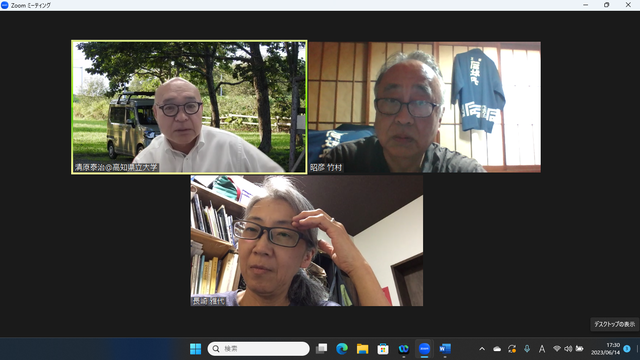Open the Wi-Fi network icon in tray
The height and width of the screenshot is (360, 640).
click(x=557, y=349)
